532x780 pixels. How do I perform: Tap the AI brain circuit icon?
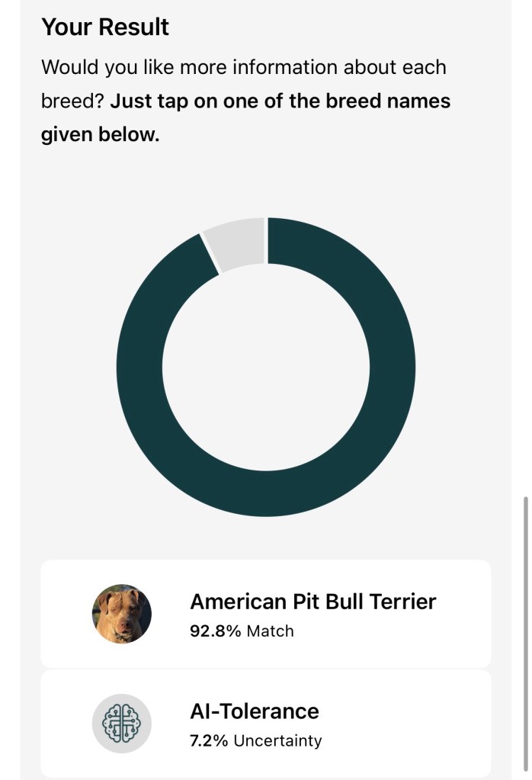pyautogui.click(x=122, y=724)
